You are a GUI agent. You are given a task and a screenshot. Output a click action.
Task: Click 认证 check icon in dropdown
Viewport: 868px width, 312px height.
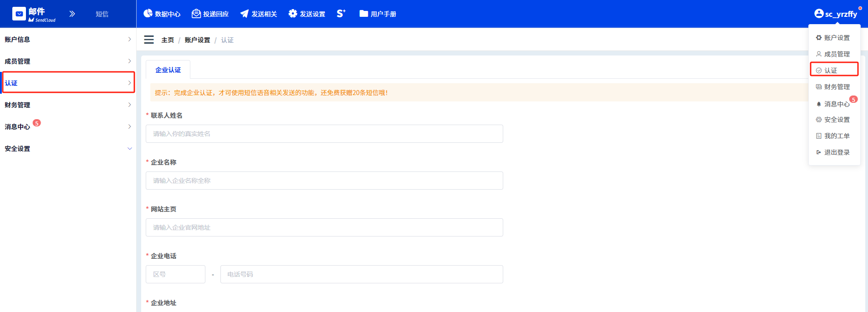pyautogui.click(x=819, y=70)
